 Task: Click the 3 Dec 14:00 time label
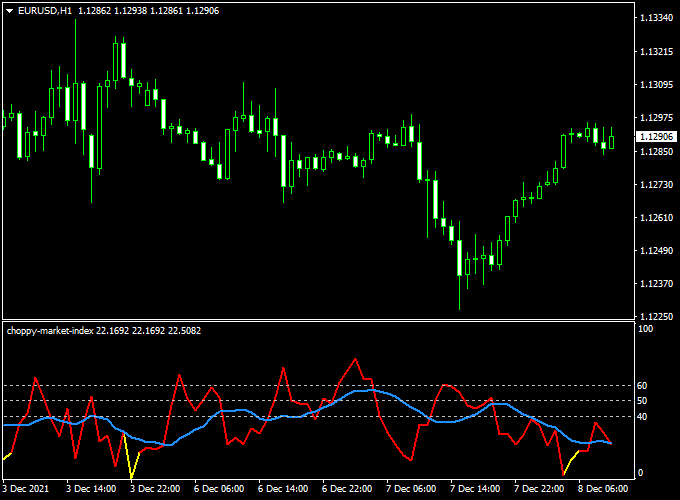pos(91,489)
